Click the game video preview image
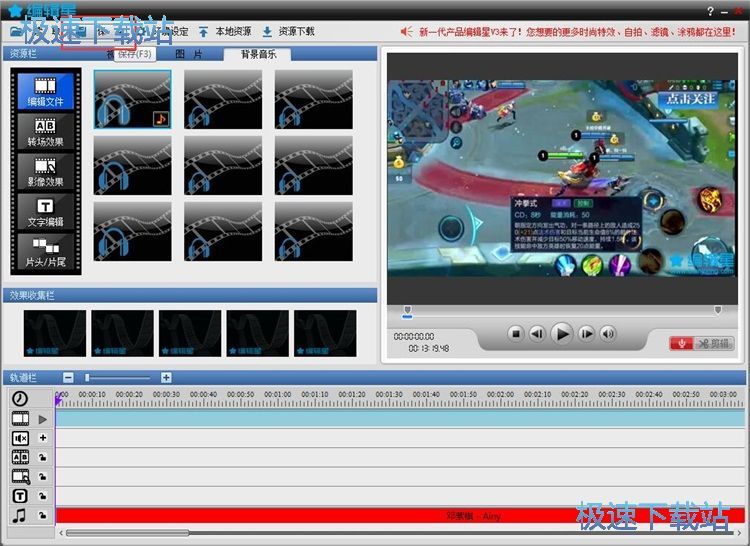This screenshot has height=546, width=750. (562, 178)
